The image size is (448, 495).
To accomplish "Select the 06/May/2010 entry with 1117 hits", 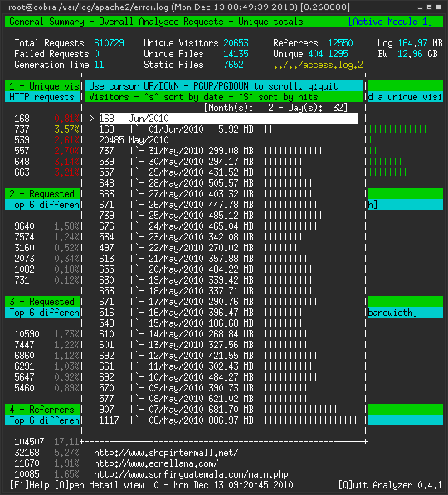I will tap(228, 420).
